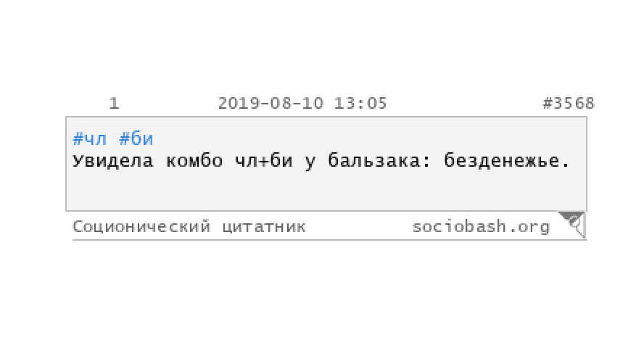
Task: Click the .org part of sociobash.org
Action: pyautogui.click(x=529, y=228)
